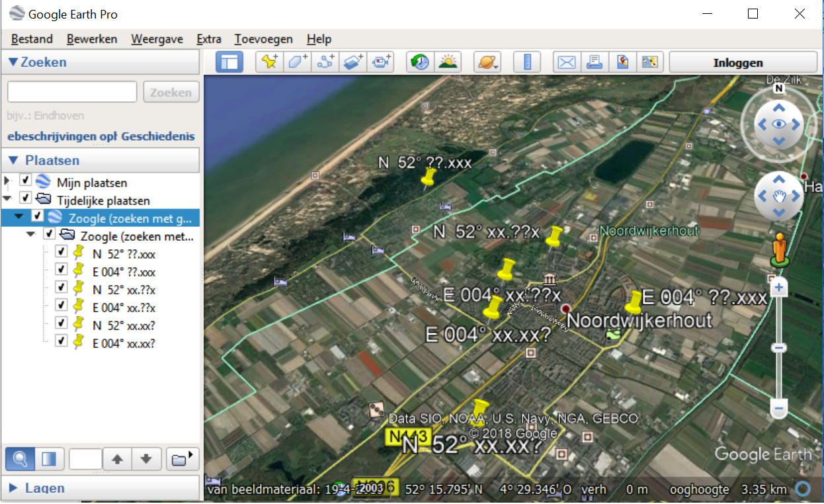Uncheck the 'N 52° ??.xxx' placemark checkbox

[61, 252]
